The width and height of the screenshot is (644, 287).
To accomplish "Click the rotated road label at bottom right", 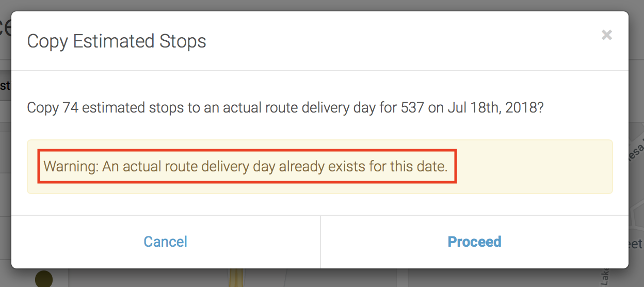I will 606,278.
